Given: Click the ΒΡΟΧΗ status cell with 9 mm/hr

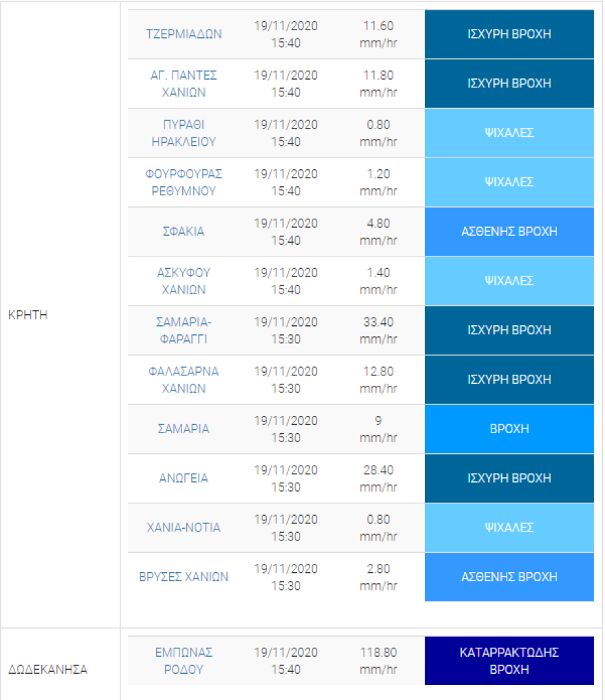Looking at the screenshot, I should pos(509,429).
